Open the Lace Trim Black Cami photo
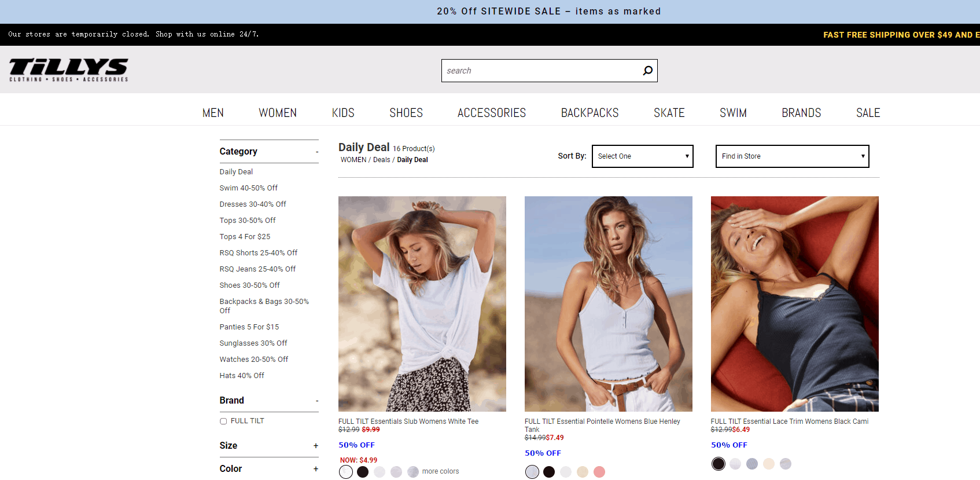Screen dimensions: 980x480 tap(795, 304)
